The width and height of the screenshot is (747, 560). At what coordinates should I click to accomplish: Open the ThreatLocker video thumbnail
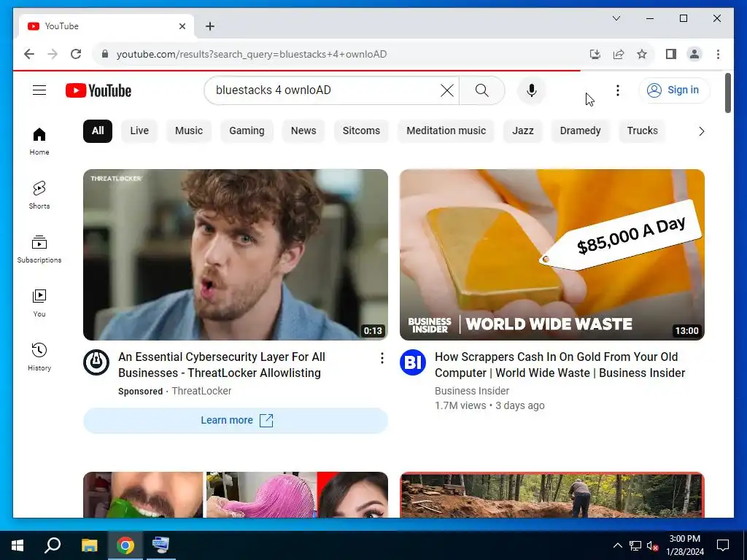coord(236,254)
